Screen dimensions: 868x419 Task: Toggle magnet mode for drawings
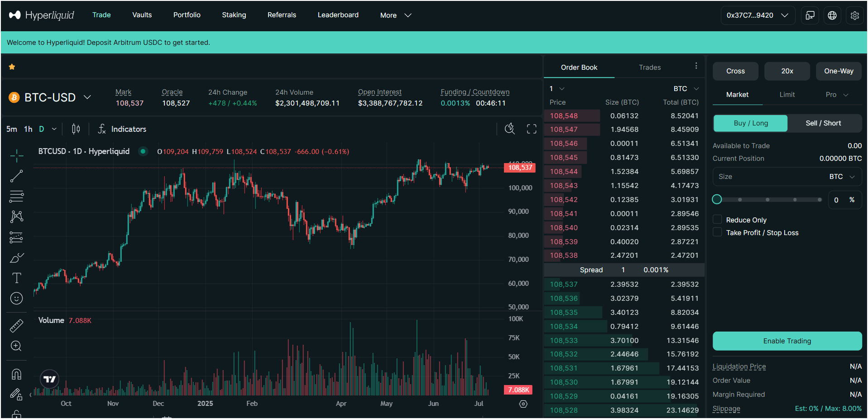[16, 374]
